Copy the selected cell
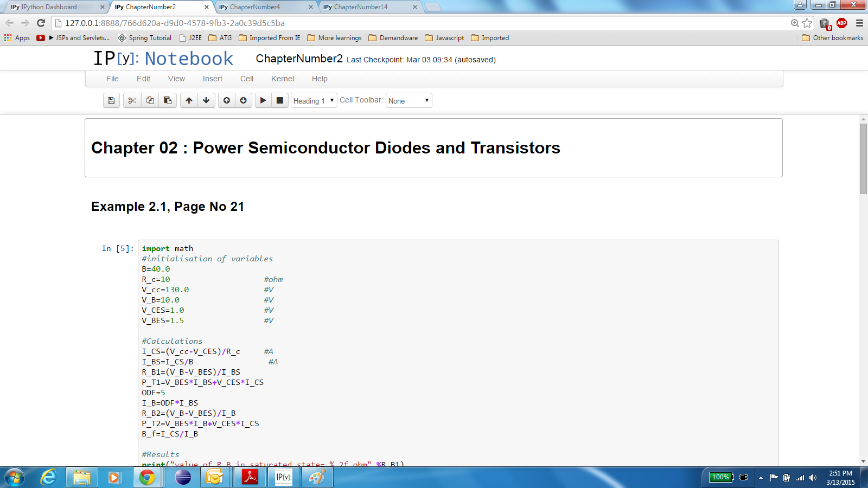 [x=150, y=100]
